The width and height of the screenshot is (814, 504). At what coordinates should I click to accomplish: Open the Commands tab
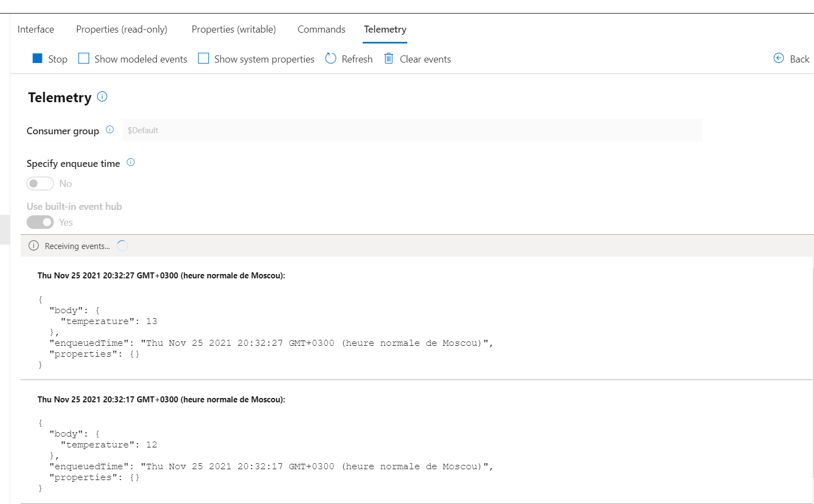pos(321,29)
